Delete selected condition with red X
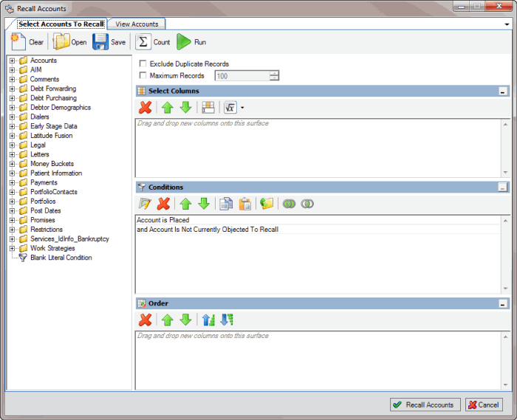This screenshot has width=517, height=420. 164,203
